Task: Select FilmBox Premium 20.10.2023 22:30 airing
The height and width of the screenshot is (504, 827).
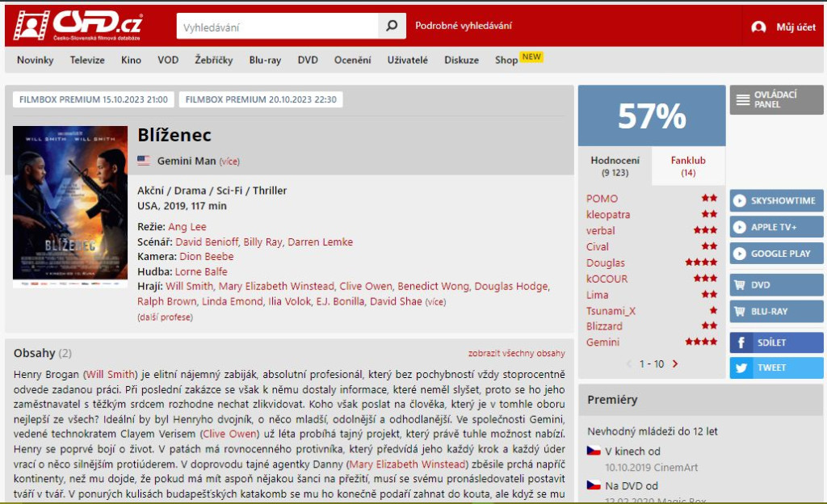Action: 261,99
